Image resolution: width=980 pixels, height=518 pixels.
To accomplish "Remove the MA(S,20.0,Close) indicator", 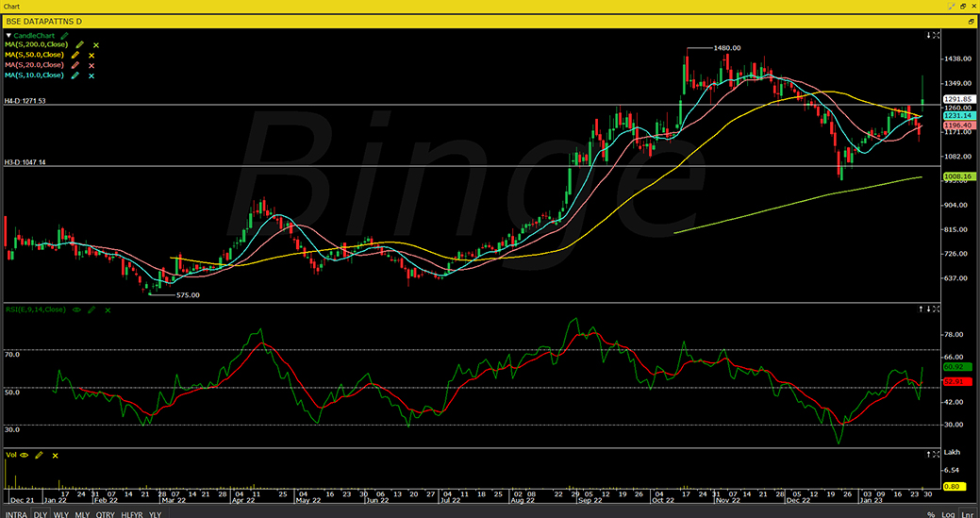I will click(91, 65).
